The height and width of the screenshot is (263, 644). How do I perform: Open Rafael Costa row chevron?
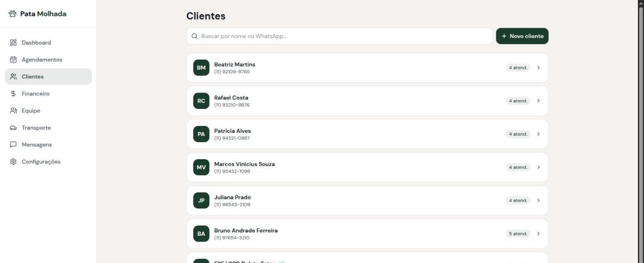[x=538, y=101]
